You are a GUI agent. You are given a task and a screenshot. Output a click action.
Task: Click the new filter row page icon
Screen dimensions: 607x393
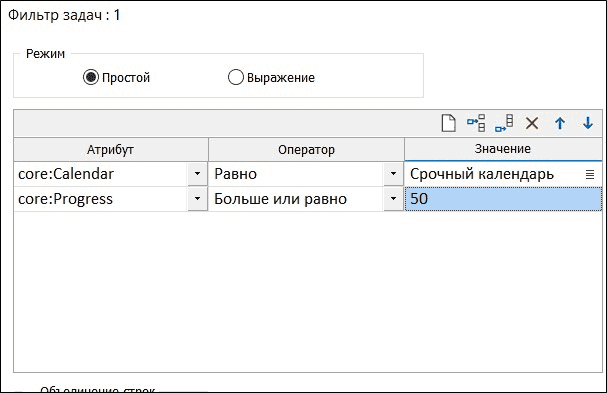click(x=449, y=124)
